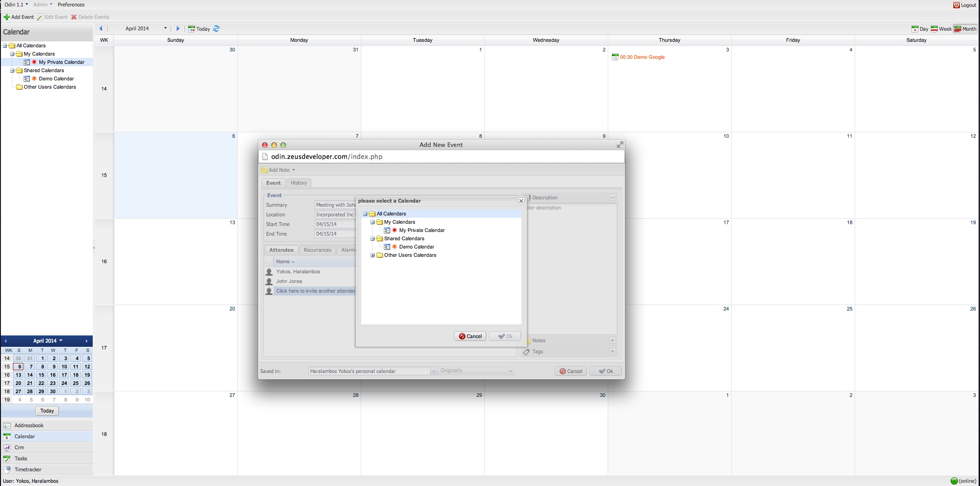980x486 pixels.
Task: Jump to Today in main toolbar
Action: 199,28
